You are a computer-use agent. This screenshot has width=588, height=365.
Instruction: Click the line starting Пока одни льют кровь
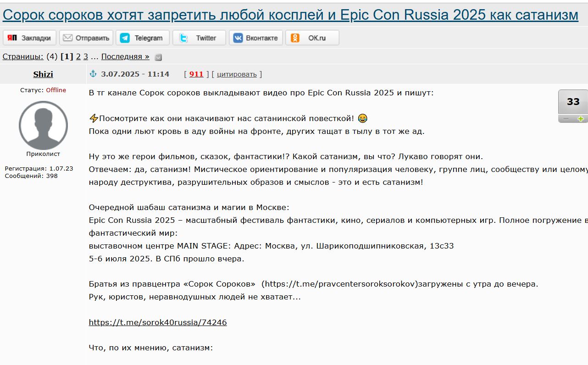[257, 132]
